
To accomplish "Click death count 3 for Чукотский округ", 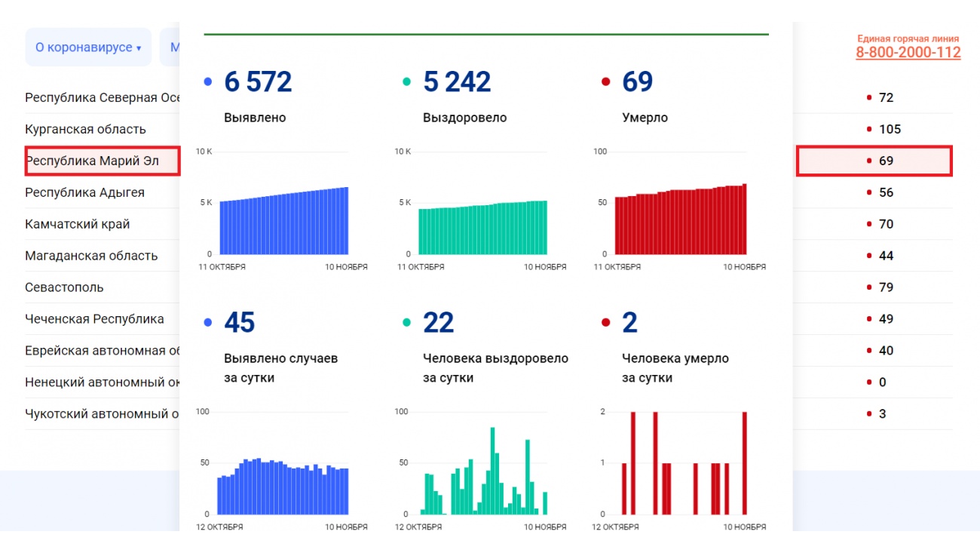I will coord(882,414).
